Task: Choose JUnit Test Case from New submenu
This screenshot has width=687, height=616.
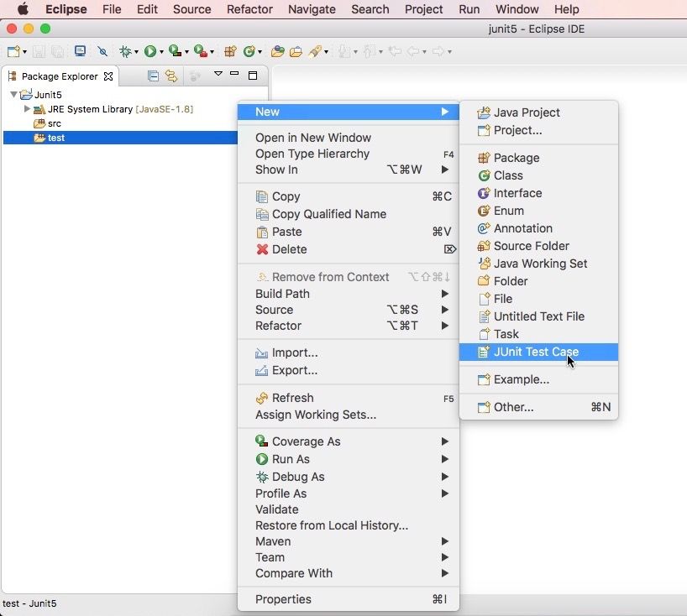Action: click(538, 352)
